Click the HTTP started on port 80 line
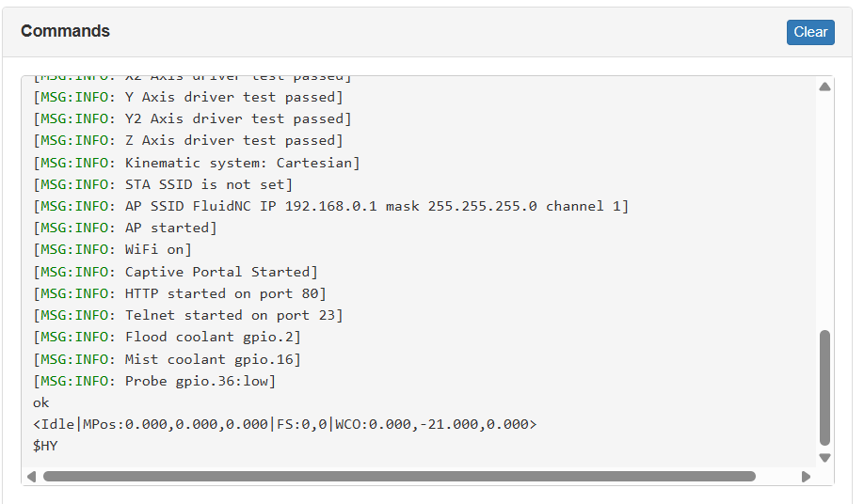The height and width of the screenshot is (504, 864). (180, 293)
